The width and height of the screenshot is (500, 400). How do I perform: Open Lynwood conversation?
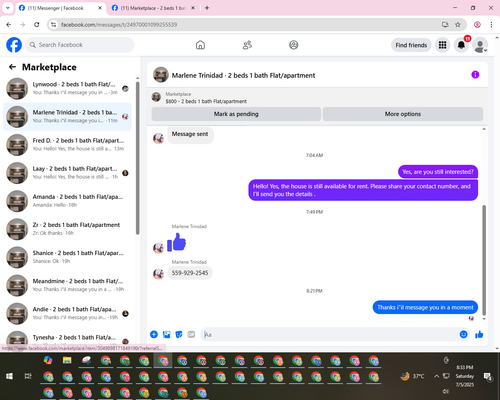click(x=68, y=88)
